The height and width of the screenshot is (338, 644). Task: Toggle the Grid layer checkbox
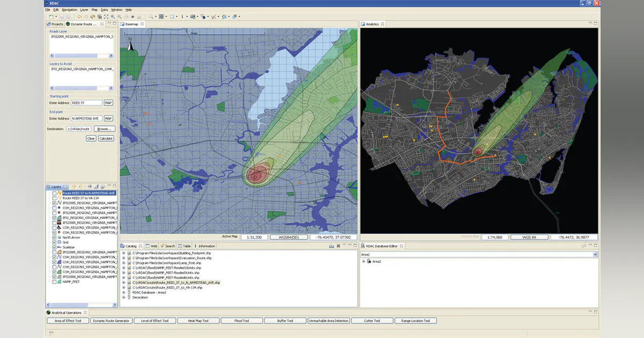pyautogui.click(x=54, y=243)
